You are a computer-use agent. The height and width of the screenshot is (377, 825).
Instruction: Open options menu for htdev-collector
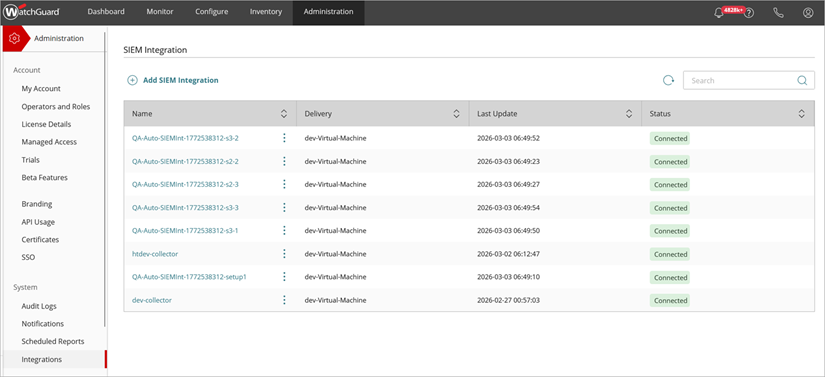click(284, 254)
